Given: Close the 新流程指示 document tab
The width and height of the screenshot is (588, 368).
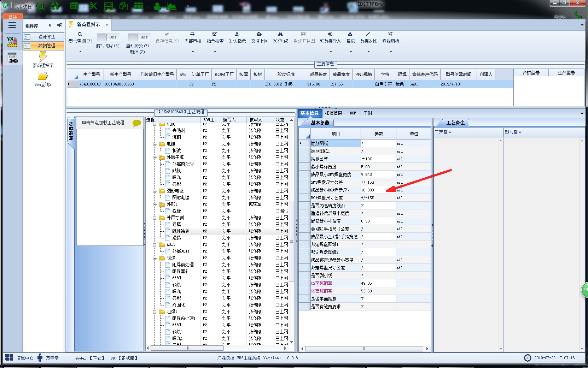Looking at the screenshot, I should (x=107, y=25).
